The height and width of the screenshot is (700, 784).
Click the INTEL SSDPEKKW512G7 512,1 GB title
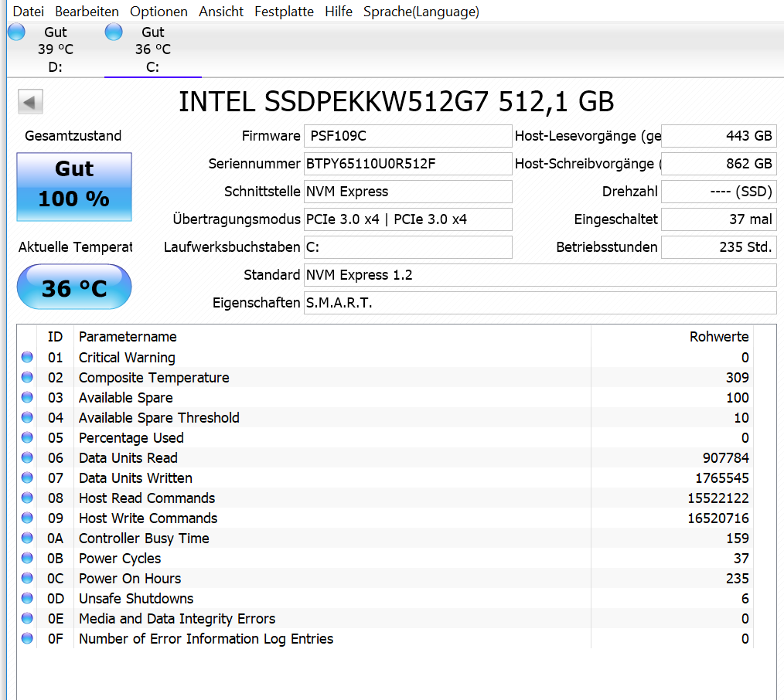tap(396, 102)
